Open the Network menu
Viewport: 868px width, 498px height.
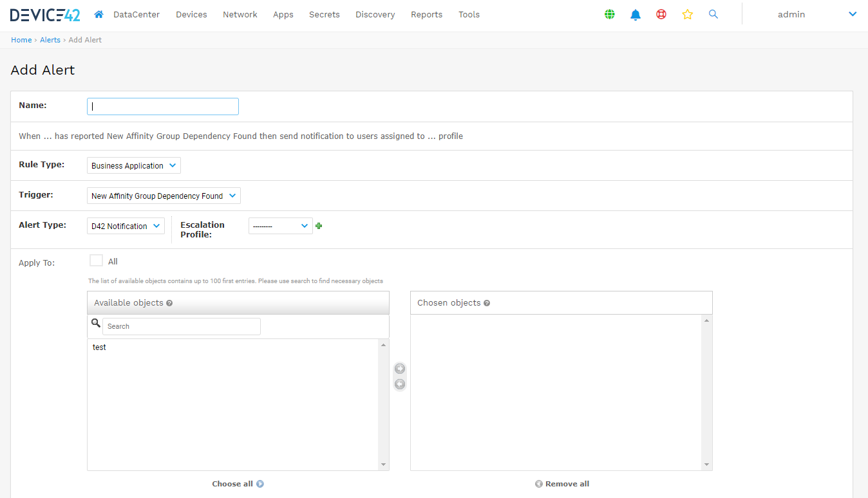click(240, 14)
